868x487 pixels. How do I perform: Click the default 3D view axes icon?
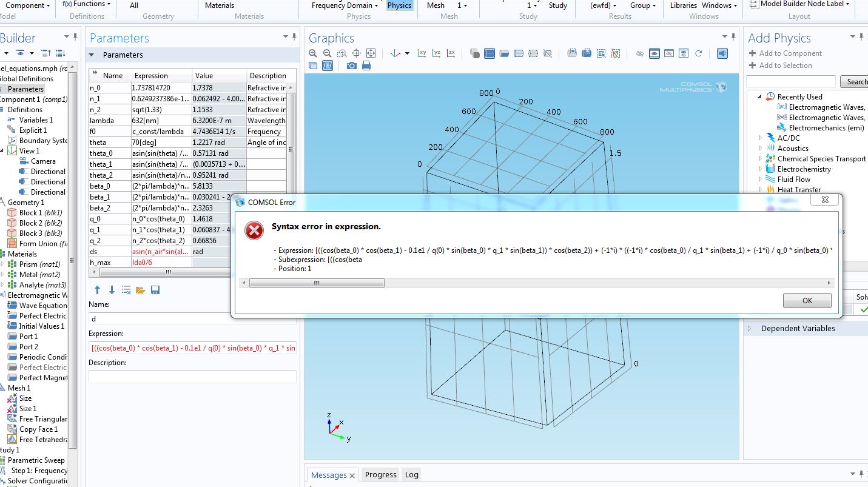396,53
